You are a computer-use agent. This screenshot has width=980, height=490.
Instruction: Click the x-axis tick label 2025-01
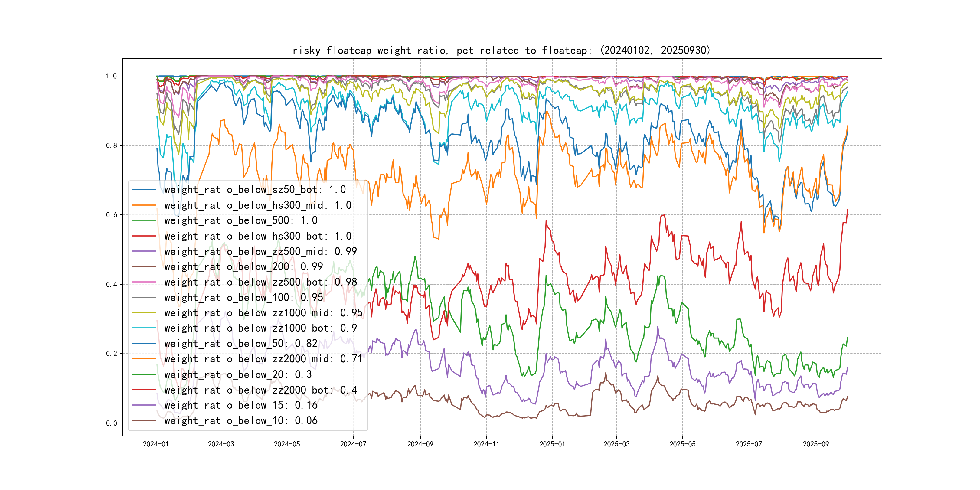(x=552, y=444)
